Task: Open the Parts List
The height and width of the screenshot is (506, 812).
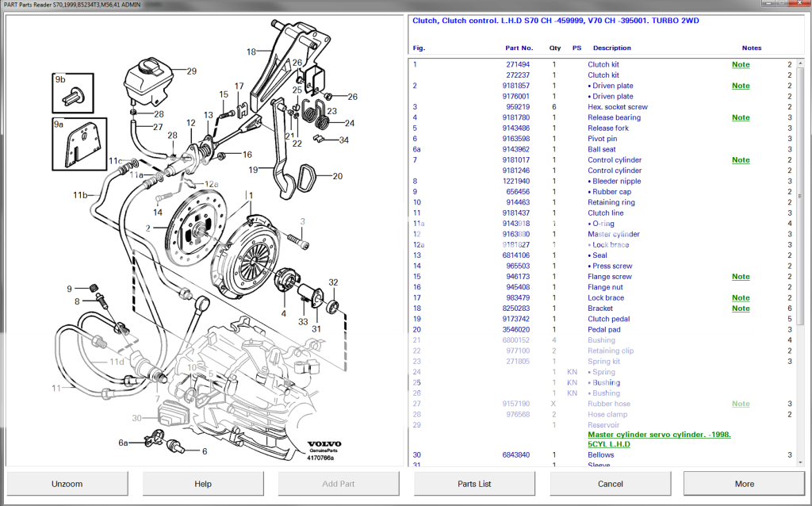Action: pos(474,483)
